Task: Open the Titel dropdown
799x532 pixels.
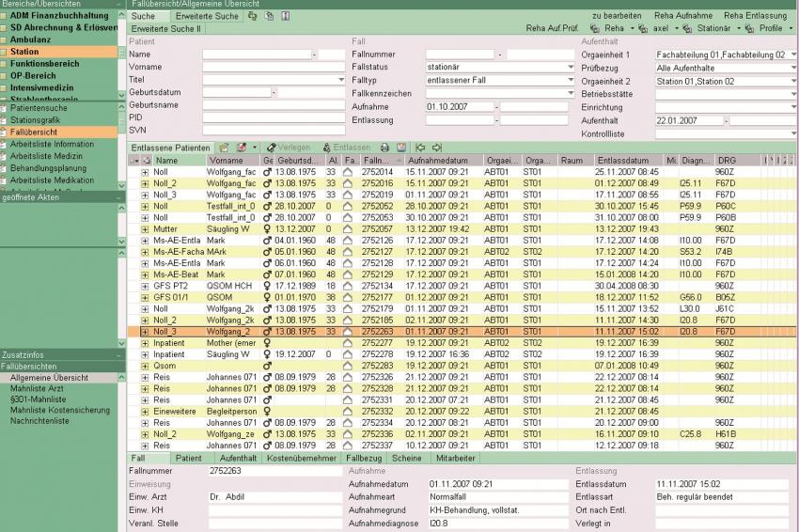Action: [x=341, y=80]
